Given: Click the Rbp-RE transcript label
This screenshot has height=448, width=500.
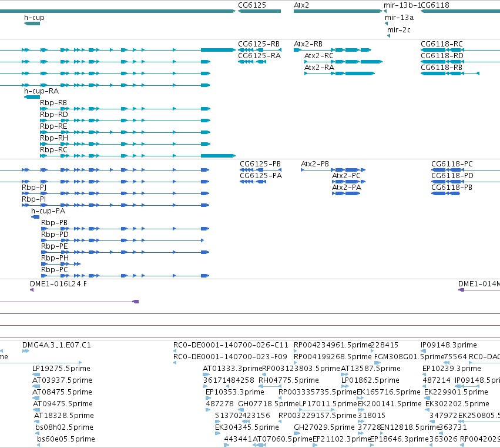Looking at the screenshot, I should point(53,126).
